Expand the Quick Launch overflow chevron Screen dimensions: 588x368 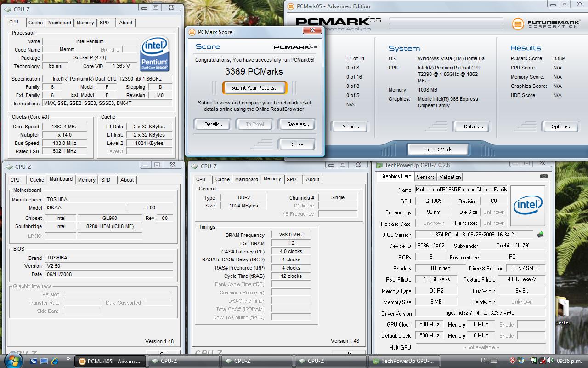pyautogui.click(x=69, y=359)
